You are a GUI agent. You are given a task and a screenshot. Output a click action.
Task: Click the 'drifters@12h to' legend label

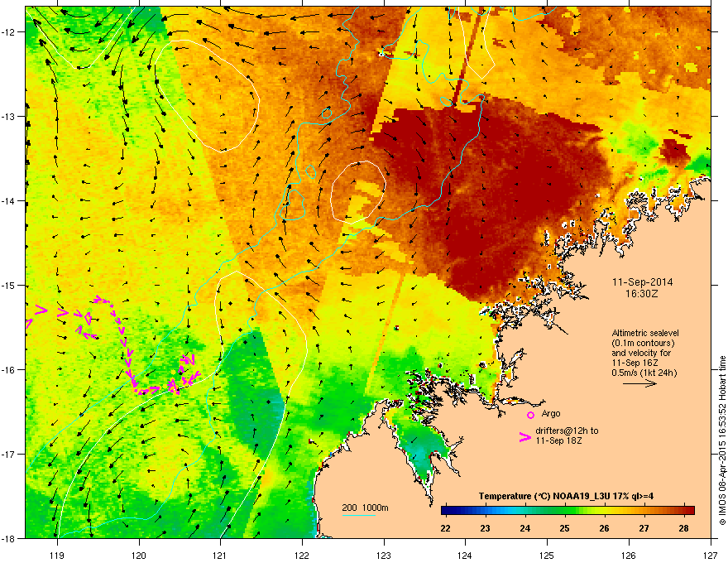tap(567, 431)
